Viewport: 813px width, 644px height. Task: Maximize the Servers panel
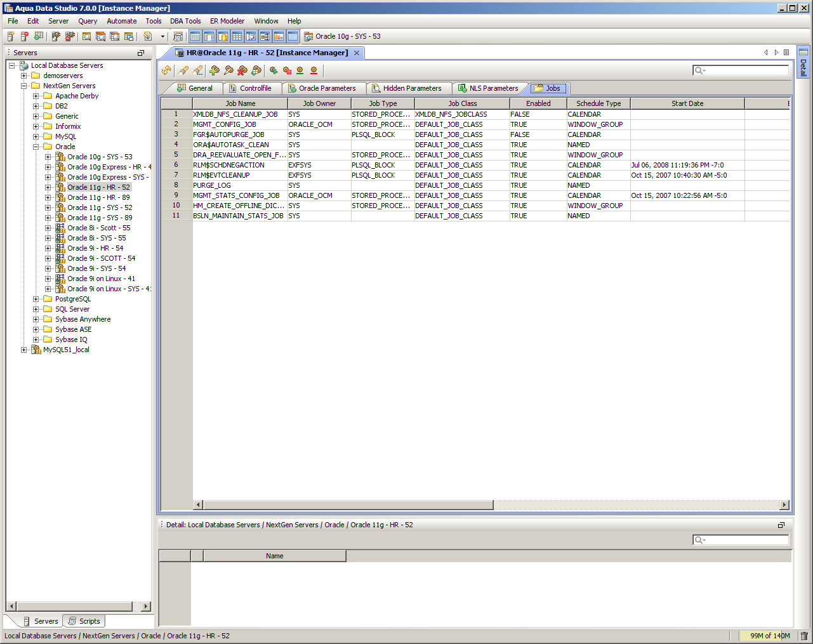pyautogui.click(x=141, y=53)
